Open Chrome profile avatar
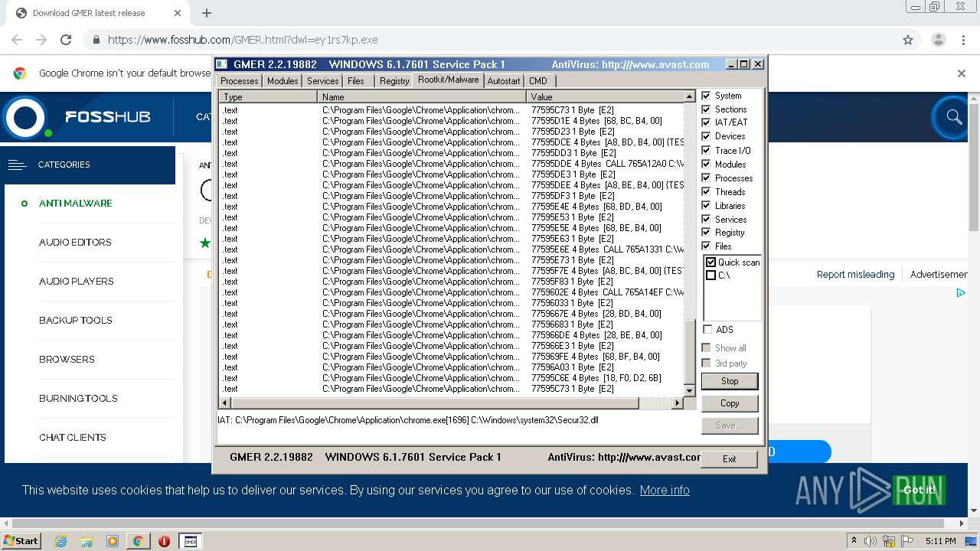The width and height of the screenshot is (980, 551). [938, 40]
